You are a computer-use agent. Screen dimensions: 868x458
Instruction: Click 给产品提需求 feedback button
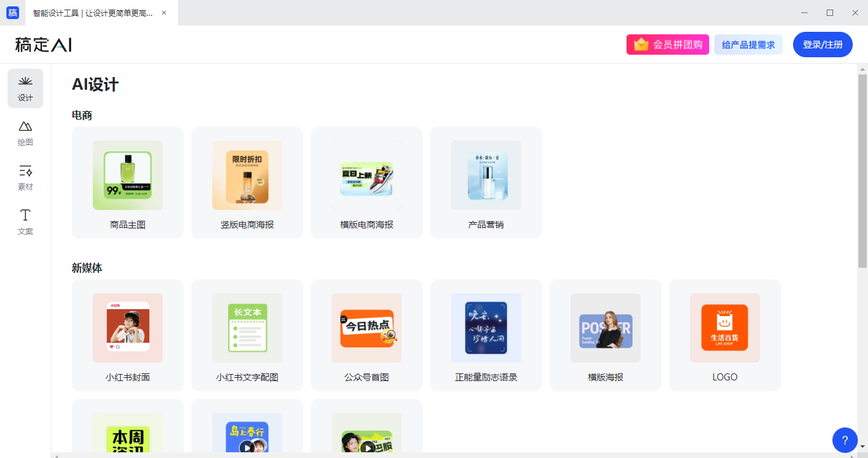(749, 44)
